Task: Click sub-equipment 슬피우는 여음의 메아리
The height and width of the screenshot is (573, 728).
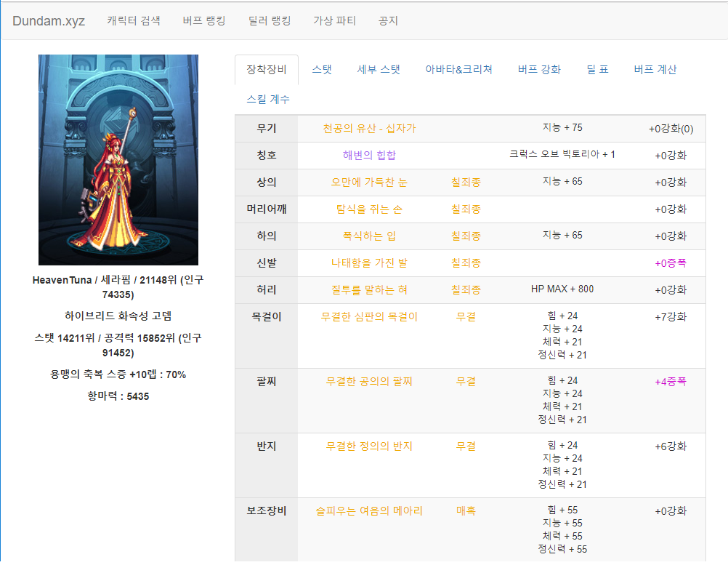Action: tap(370, 511)
